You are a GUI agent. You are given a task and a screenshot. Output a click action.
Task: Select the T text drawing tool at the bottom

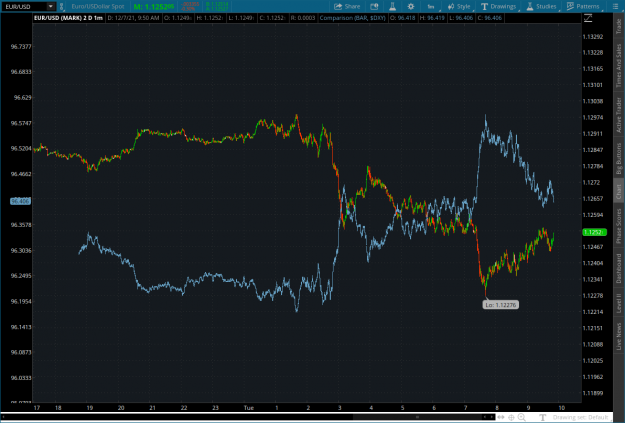(x=542, y=417)
